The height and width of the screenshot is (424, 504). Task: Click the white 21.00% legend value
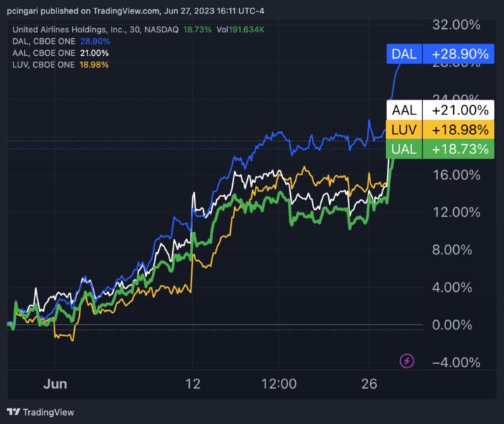95,53
